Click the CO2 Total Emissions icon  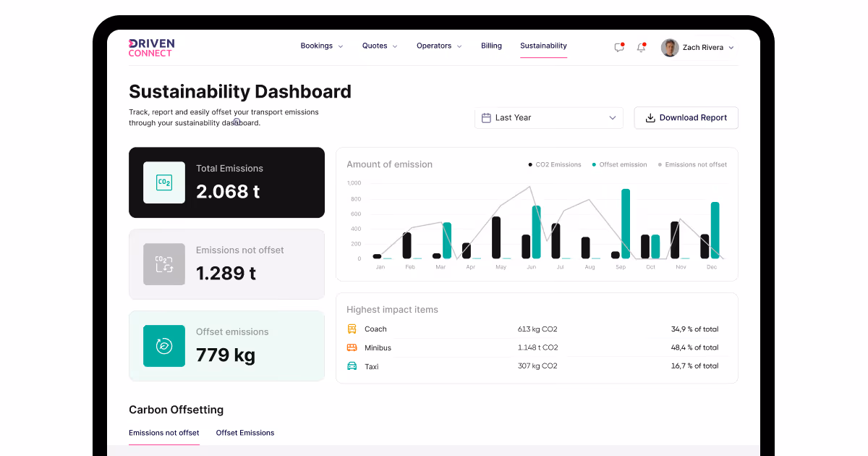pyautogui.click(x=164, y=182)
